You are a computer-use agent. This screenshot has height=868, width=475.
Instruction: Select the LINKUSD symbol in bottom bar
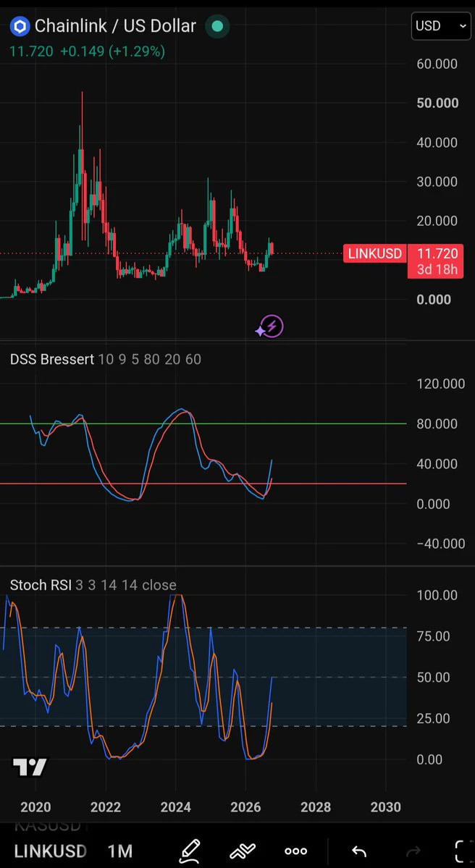pos(51,851)
